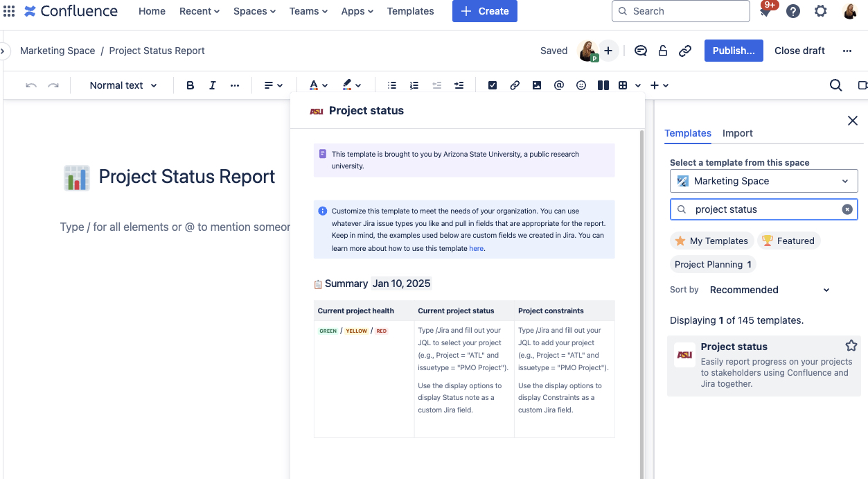The image size is (868, 479).
Task: Insert a table
Action: tap(623, 85)
